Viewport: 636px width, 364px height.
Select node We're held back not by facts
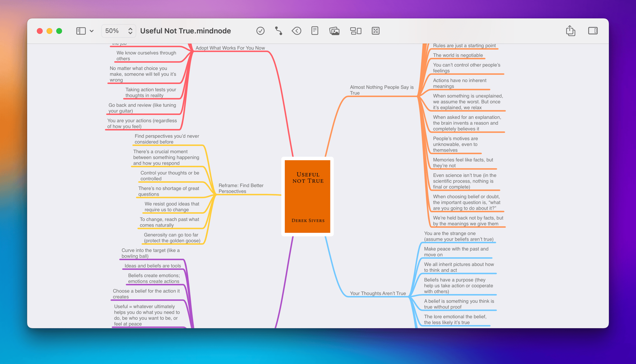(x=468, y=221)
